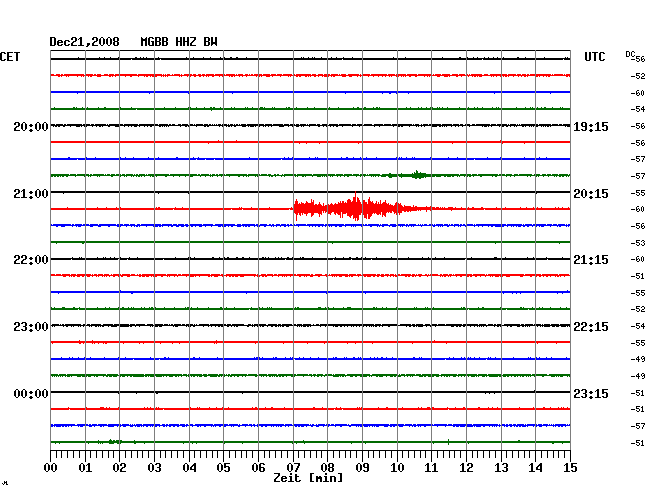Select the 19:15 UTC time label
The width and height of the screenshot is (650, 494).
pos(591,126)
